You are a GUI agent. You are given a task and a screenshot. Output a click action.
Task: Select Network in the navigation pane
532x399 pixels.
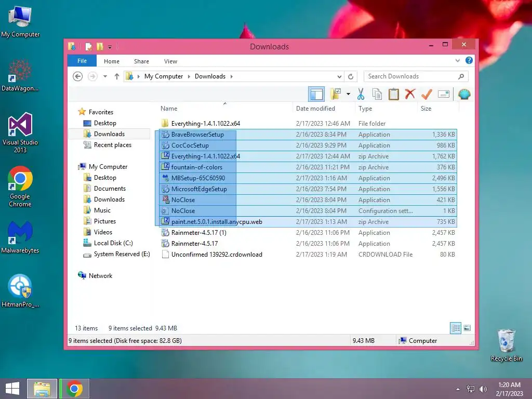pos(100,276)
